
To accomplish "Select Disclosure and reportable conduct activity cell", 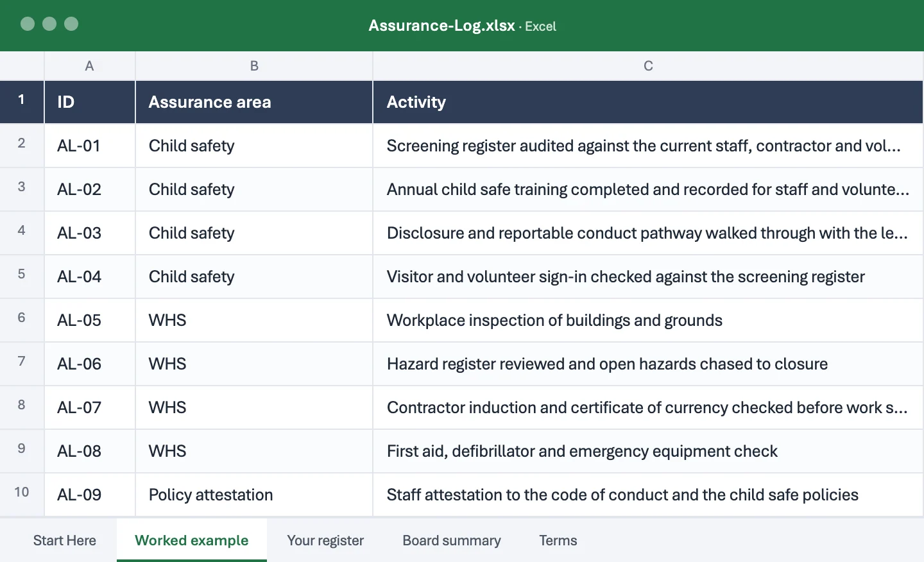I will 648,233.
